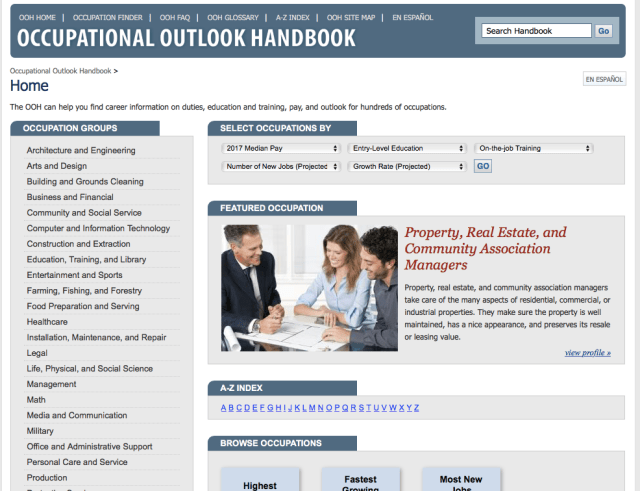The height and width of the screenshot is (491, 640).
Task: Submit search with the Go button
Action: coord(604,31)
